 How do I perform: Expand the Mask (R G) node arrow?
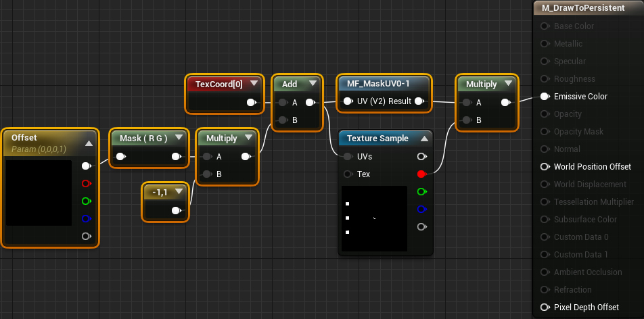click(179, 138)
